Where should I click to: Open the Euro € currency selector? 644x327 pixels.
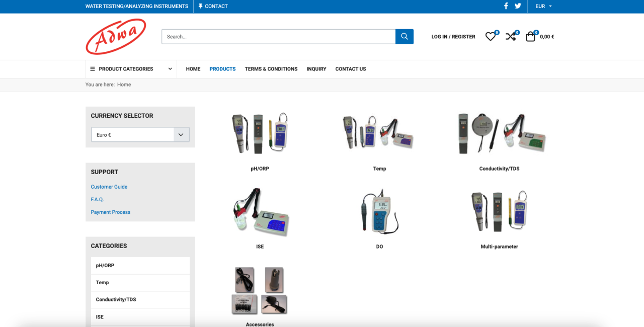140,135
